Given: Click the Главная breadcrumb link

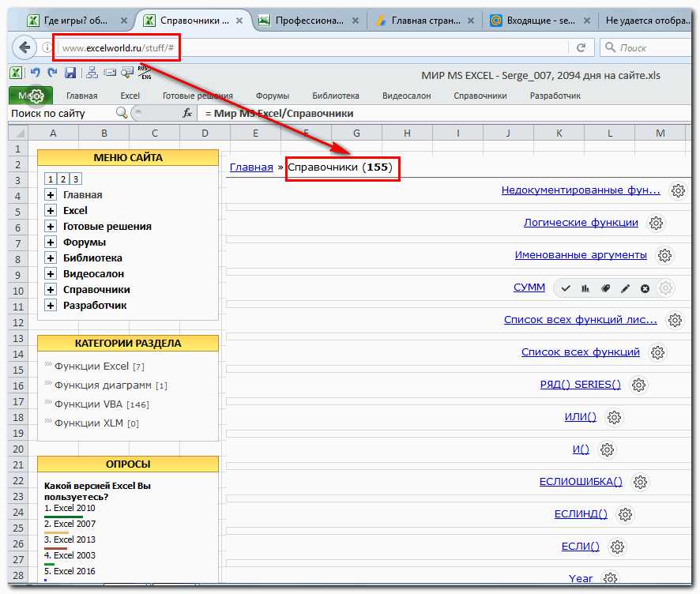Looking at the screenshot, I should (x=251, y=167).
